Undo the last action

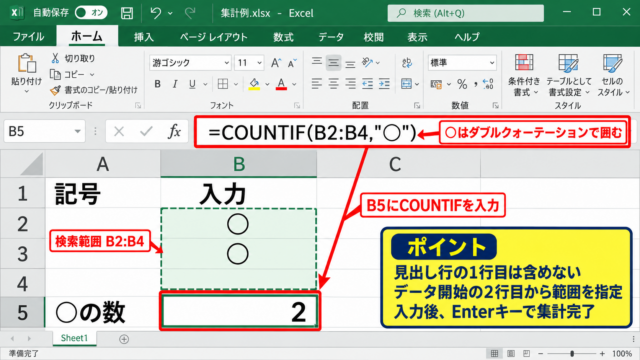pos(155,13)
